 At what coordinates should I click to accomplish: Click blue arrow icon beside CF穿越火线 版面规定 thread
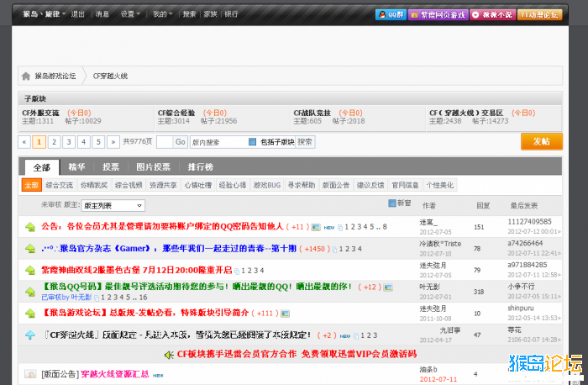coord(30,335)
